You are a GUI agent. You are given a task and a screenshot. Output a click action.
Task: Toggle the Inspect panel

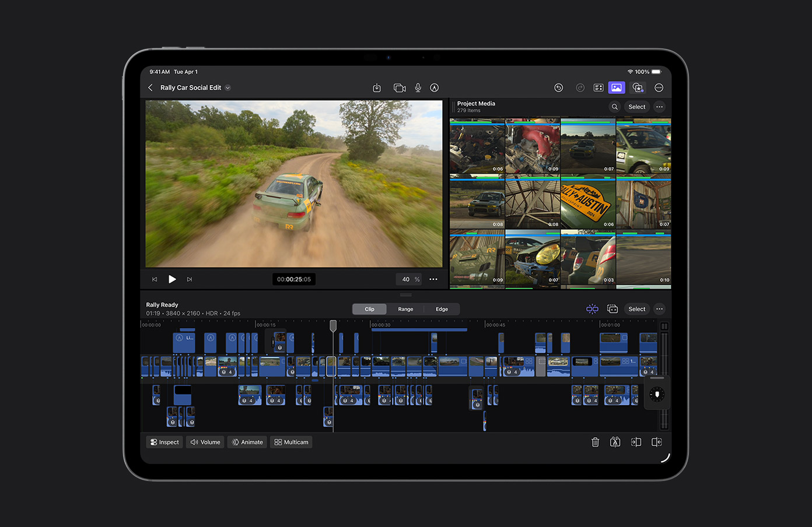click(x=164, y=442)
